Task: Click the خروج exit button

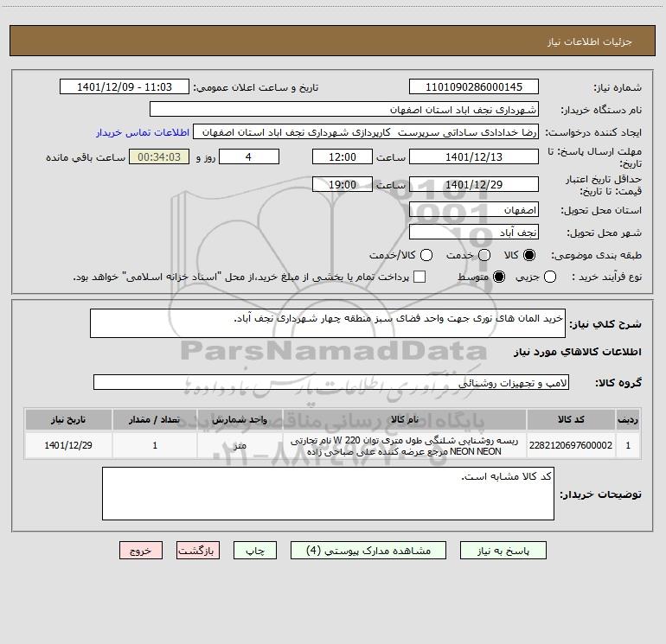Action: [141, 550]
